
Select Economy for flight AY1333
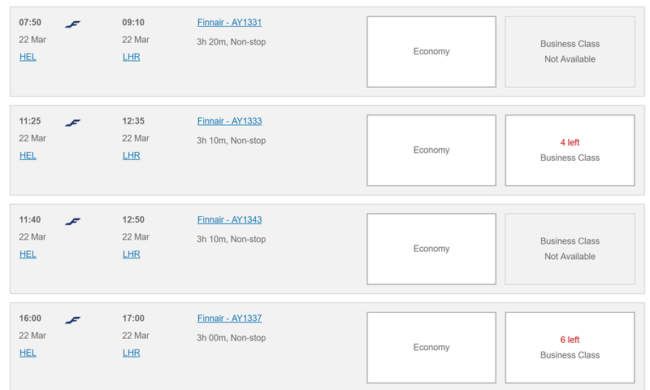[x=431, y=150]
